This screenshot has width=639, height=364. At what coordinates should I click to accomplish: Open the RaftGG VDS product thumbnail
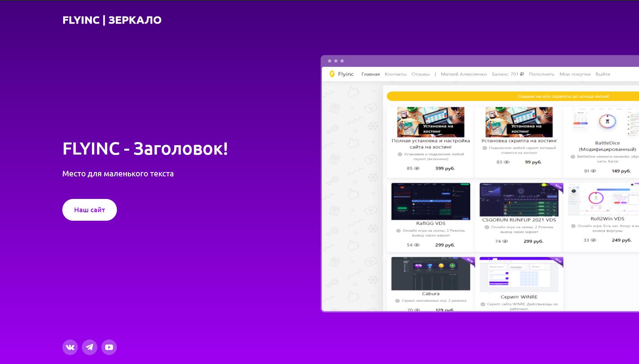[431, 201]
